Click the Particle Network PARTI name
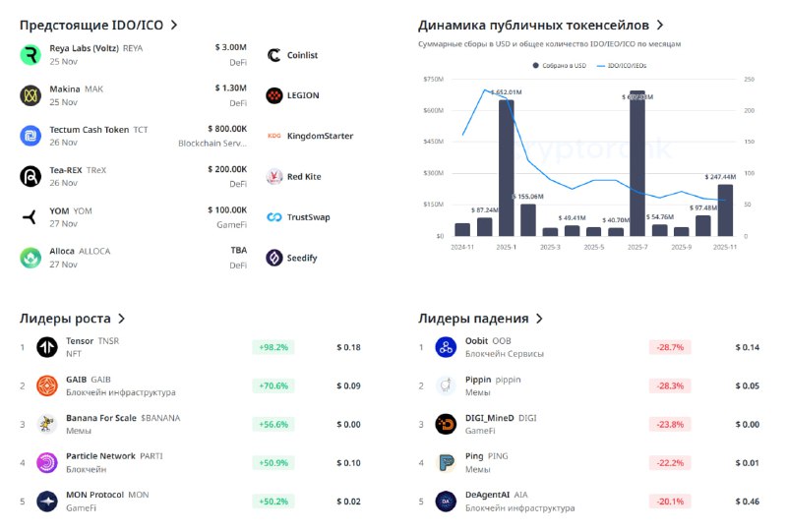Screen dimensions: 787x532 [100, 456]
